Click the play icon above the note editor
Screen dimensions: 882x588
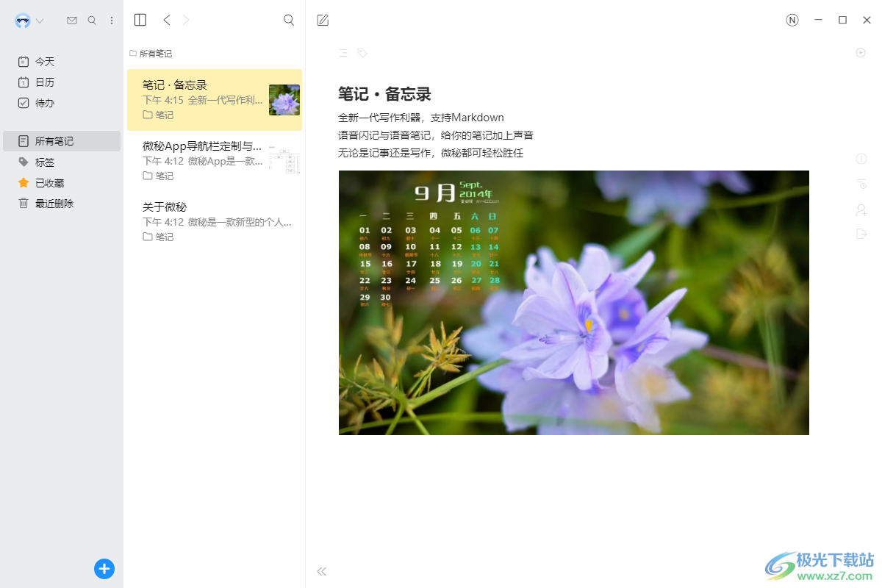pyautogui.click(x=860, y=53)
